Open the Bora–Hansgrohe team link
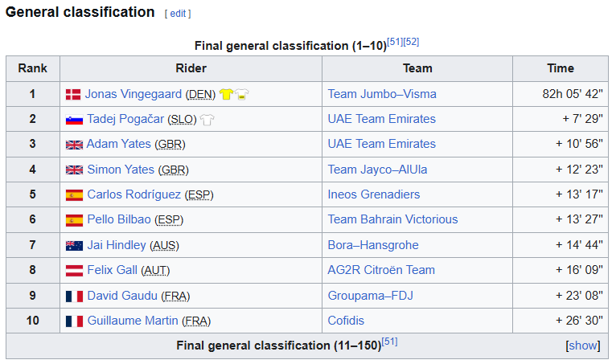 click(x=372, y=245)
